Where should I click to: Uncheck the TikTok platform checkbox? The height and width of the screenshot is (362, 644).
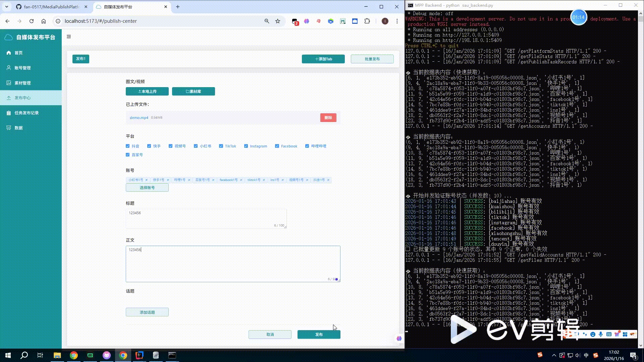coord(221,146)
